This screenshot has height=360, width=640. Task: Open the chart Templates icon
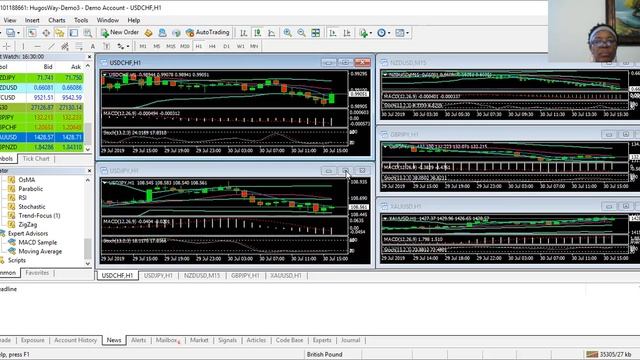click(x=400, y=33)
